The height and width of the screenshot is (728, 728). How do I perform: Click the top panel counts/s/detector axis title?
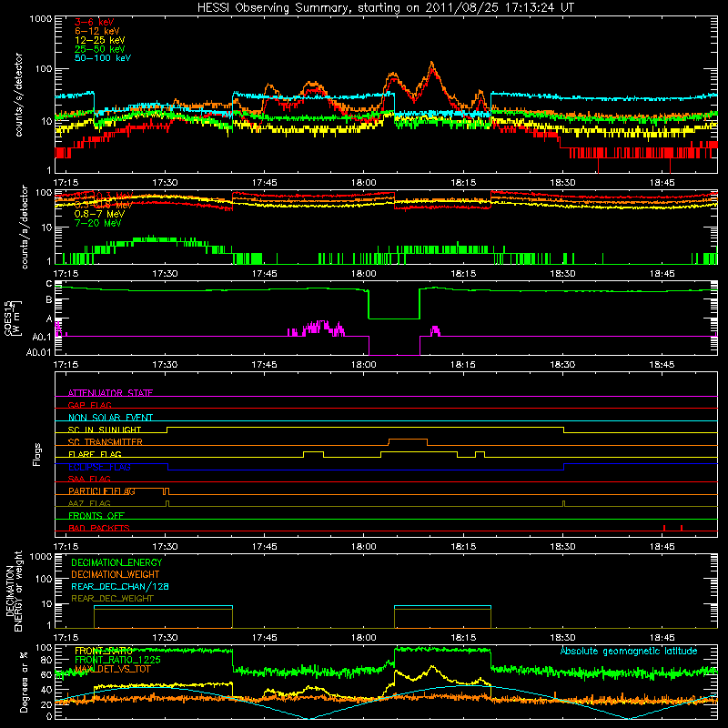point(19,95)
